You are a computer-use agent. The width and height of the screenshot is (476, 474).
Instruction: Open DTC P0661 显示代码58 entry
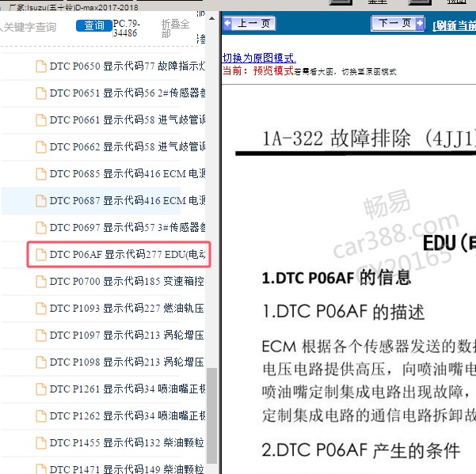128,120
